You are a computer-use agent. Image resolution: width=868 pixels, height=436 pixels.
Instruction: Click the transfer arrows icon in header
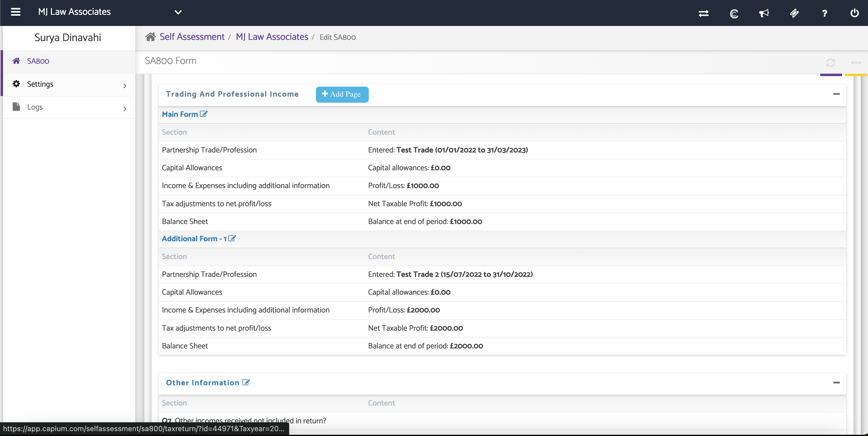click(704, 13)
